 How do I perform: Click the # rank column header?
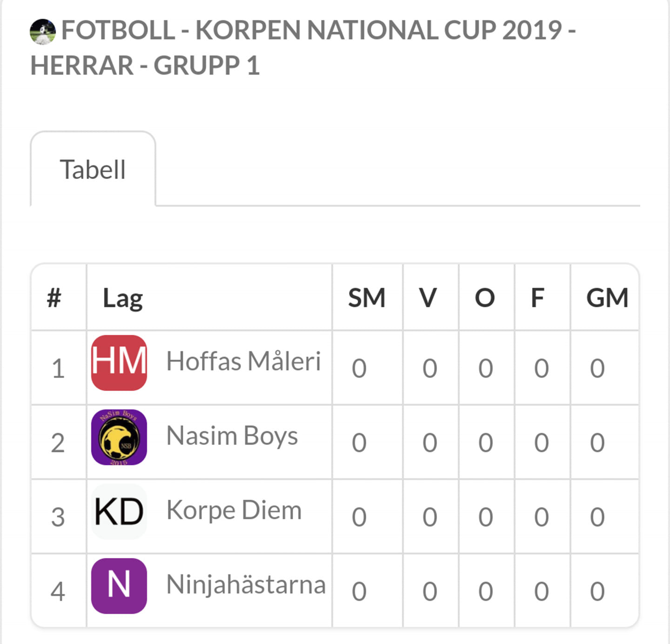[x=54, y=298]
